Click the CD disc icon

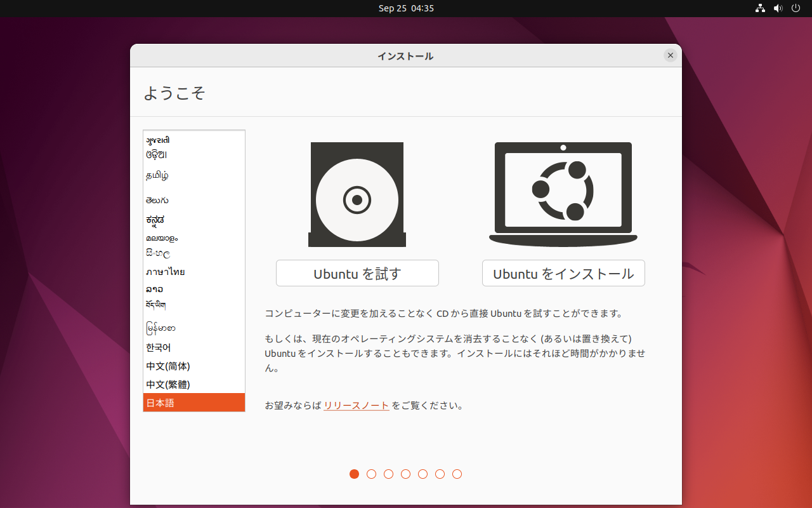(x=357, y=195)
